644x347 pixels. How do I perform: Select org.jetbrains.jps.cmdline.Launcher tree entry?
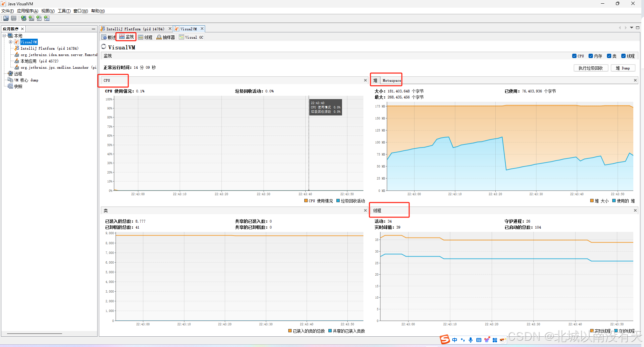tap(58, 67)
